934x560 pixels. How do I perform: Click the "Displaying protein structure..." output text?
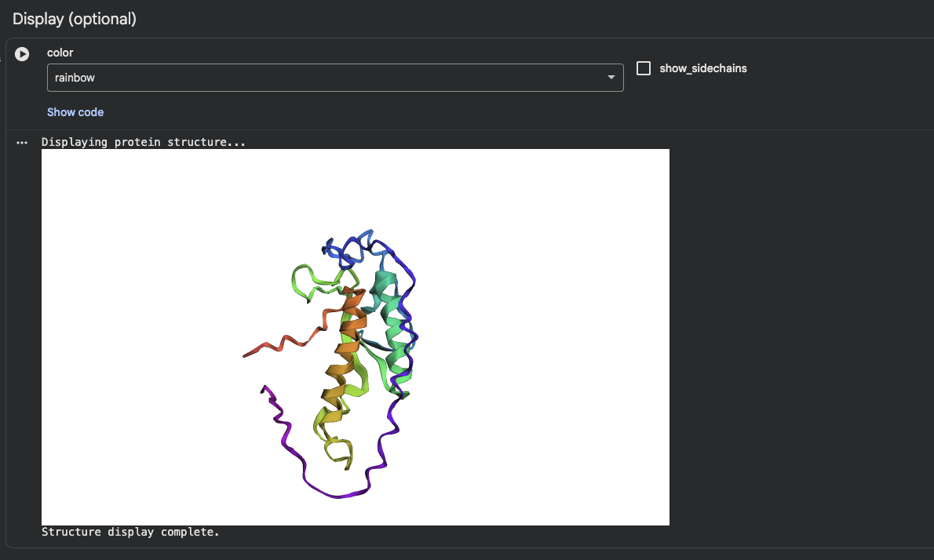(x=143, y=143)
